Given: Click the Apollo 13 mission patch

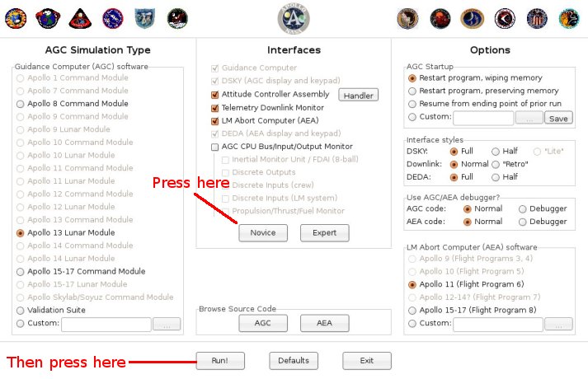Looking at the screenshot, I should [x=440, y=18].
